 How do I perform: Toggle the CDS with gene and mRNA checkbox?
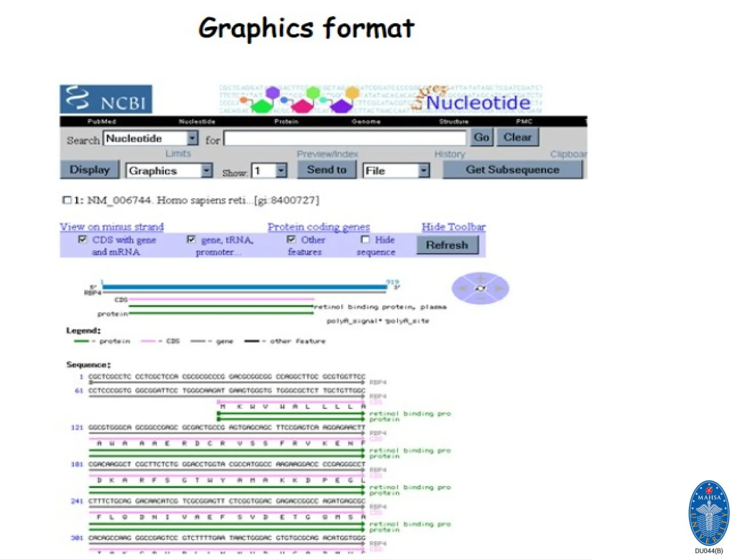click(x=82, y=240)
